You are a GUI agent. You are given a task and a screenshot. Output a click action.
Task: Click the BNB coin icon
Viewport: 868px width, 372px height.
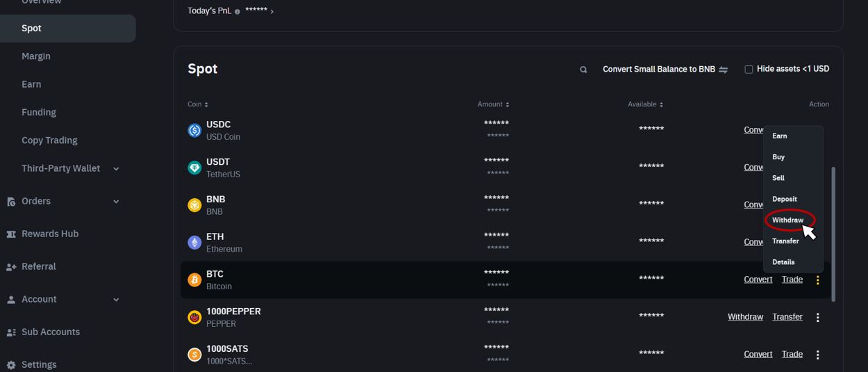click(194, 205)
